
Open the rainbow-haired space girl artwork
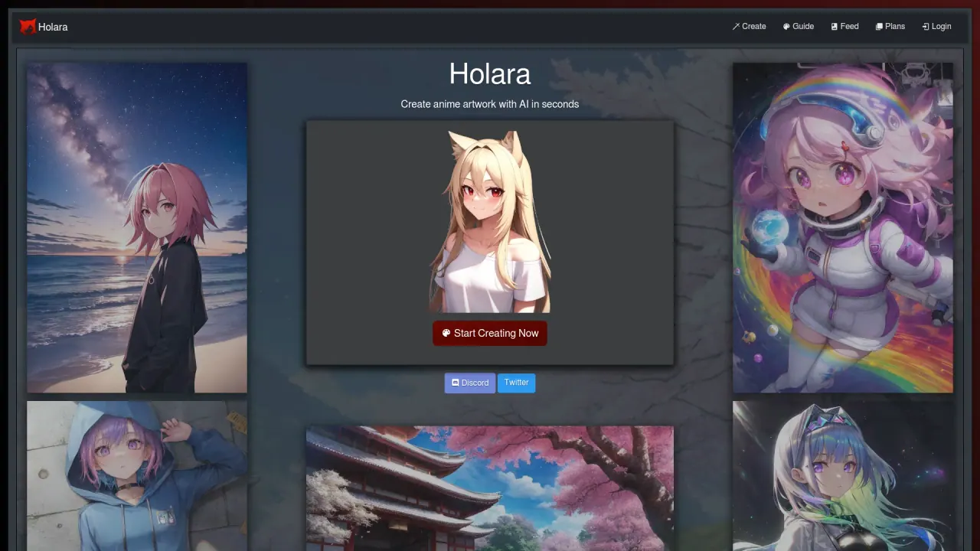pos(843,476)
